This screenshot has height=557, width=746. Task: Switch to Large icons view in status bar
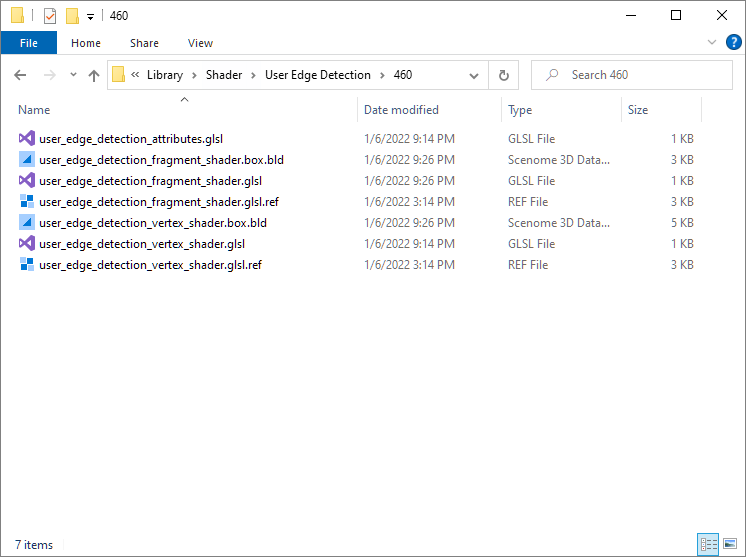click(730, 544)
